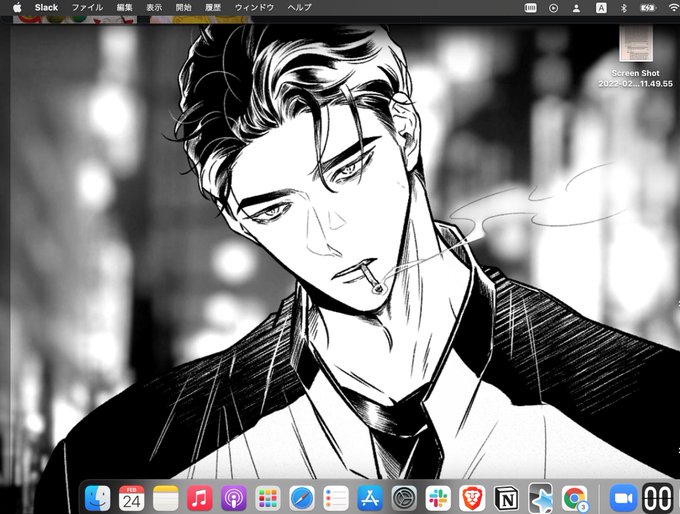Launch the Music app
Viewport: 680px width, 514px height.
199,498
